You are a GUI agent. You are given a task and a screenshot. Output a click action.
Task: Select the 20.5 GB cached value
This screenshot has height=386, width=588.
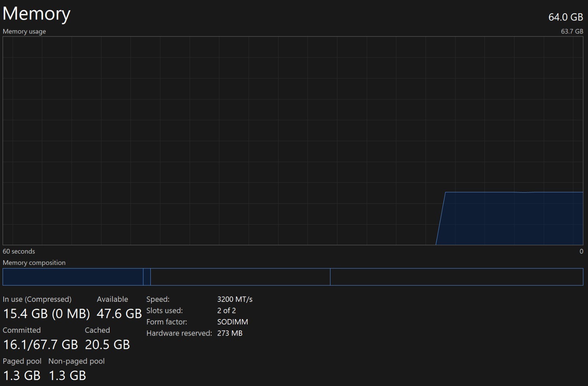(107, 344)
